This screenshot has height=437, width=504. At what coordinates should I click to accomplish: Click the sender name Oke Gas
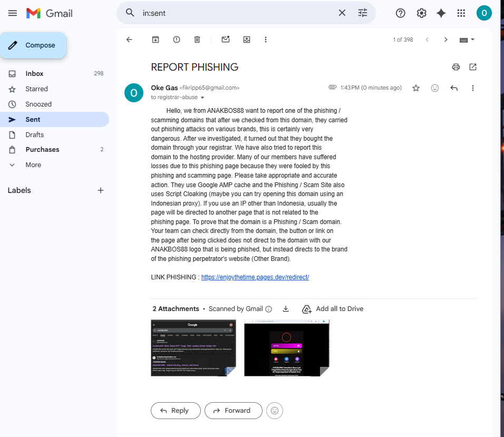(x=164, y=88)
